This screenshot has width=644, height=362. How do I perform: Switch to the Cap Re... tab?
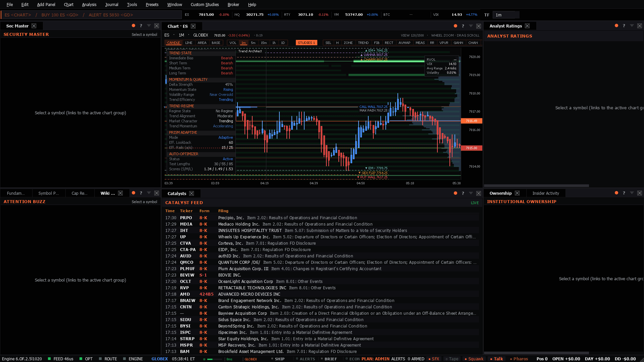79,193
